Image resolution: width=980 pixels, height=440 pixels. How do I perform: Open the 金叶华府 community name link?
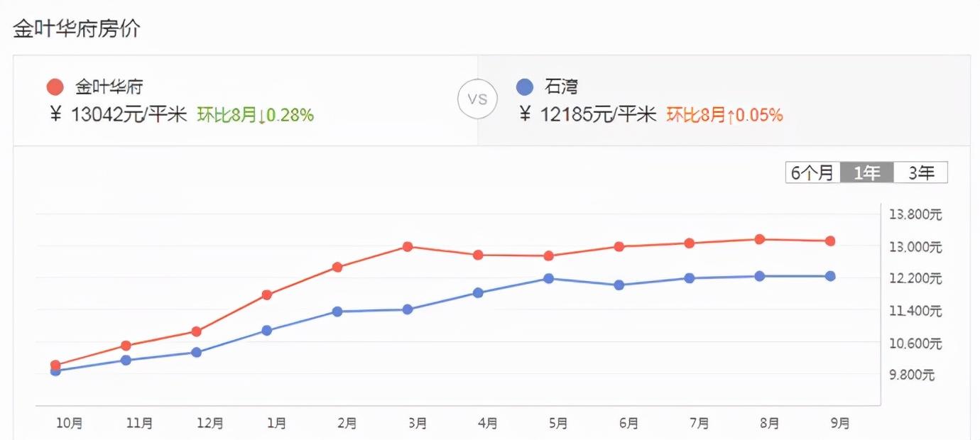(x=109, y=87)
